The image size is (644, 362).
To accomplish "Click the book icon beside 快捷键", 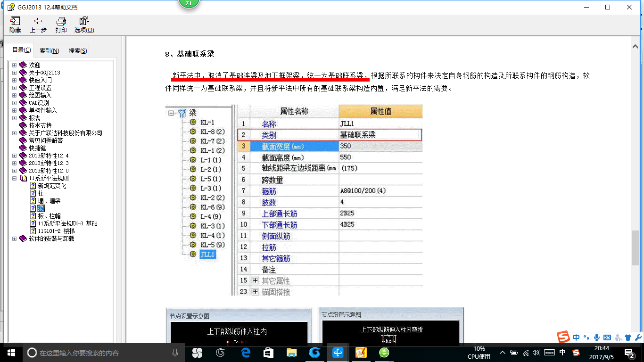I will tap(23, 148).
